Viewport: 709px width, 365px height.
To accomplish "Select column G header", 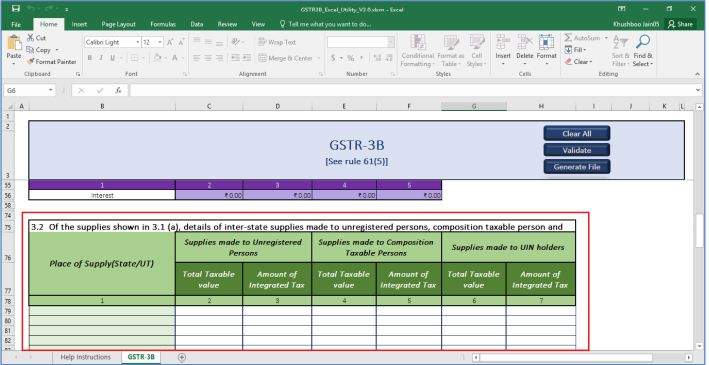I will tap(474, 106).
